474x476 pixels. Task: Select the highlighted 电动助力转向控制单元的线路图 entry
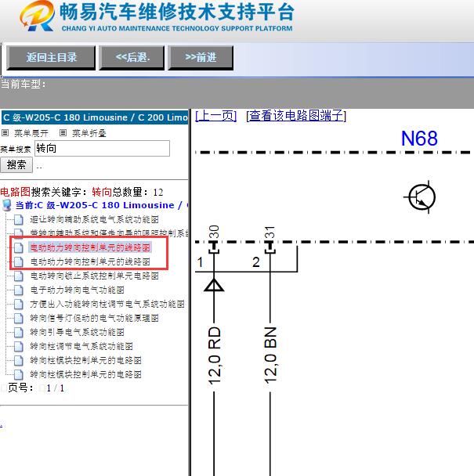(89, 247)
